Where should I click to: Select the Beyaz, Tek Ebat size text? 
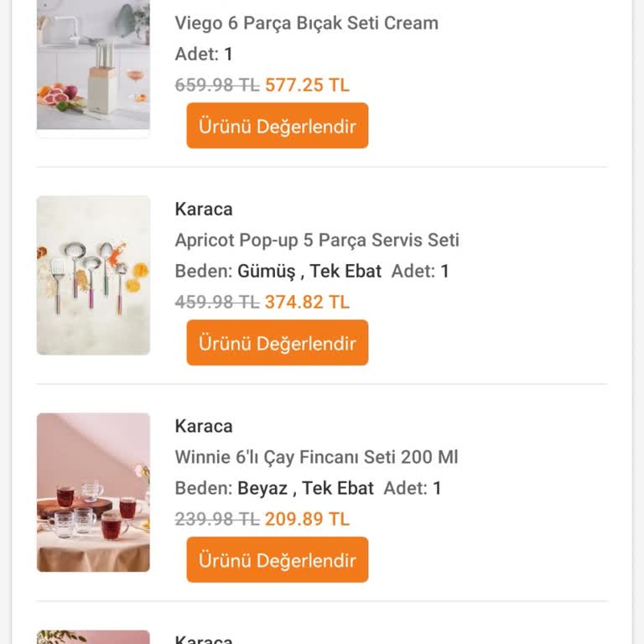(305, 488)
